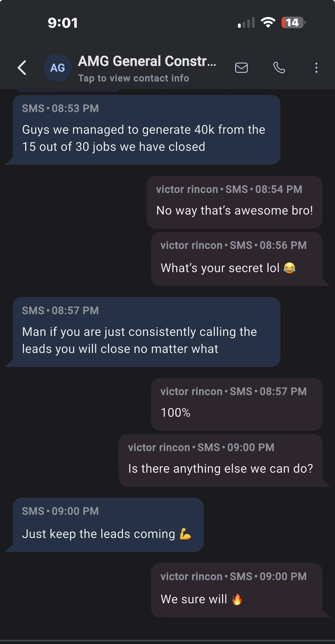Select the 'No way that's awesome bro!' message
335x644 pixels.
pyautogui.click(x=235, y=202)
